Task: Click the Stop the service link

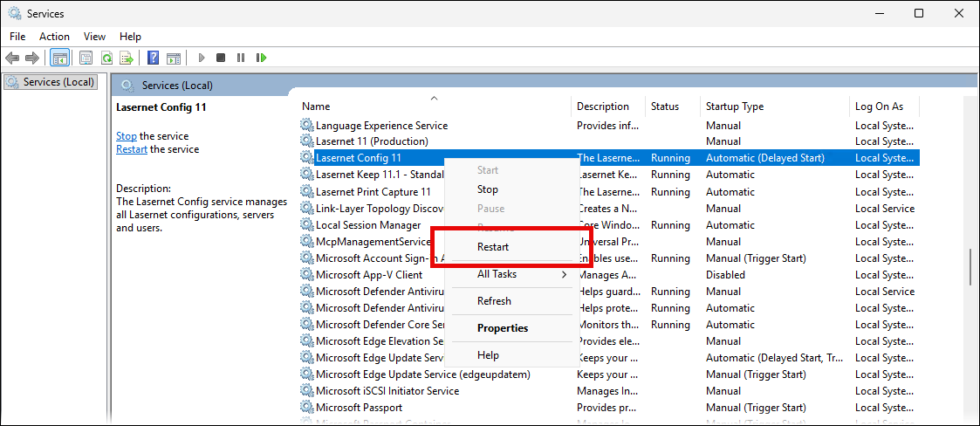Action: 127,136
